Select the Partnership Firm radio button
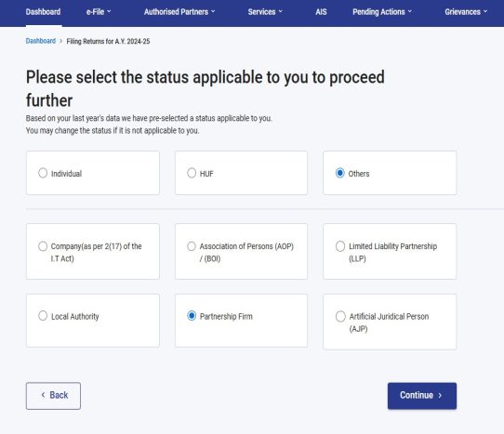This screenshot has height=434, width=504. tap(192, 316)
